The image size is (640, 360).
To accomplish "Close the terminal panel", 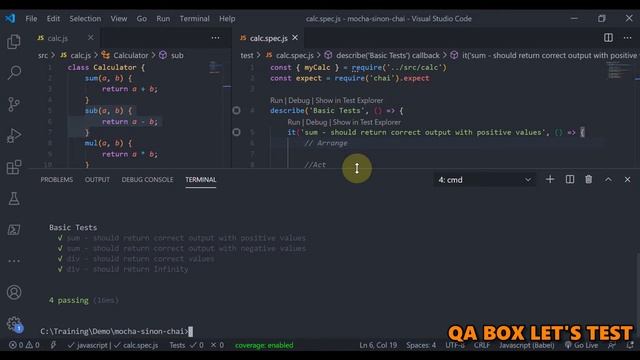I will click(627, 179).
